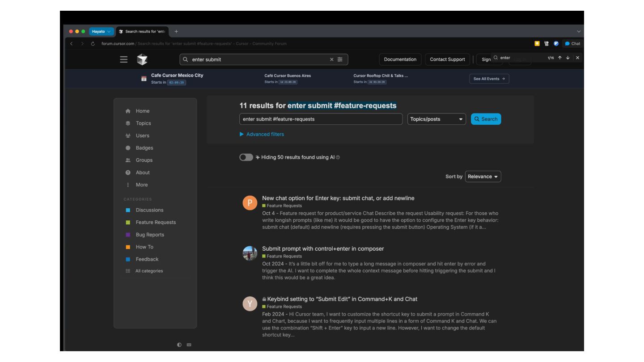Click Feature Requests tag under New chat option
The height and width of the screenshot is (362, 644).
click(x=282, y=206)
